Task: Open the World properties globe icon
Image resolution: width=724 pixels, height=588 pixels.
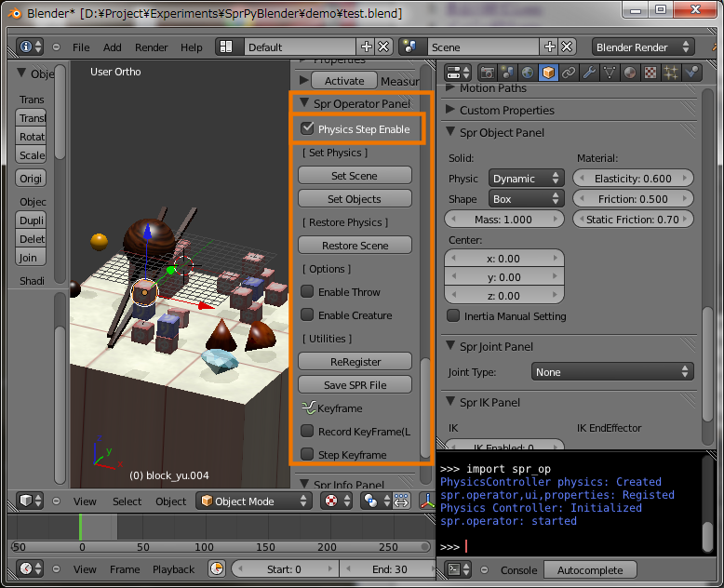Action: pos(528,73)
